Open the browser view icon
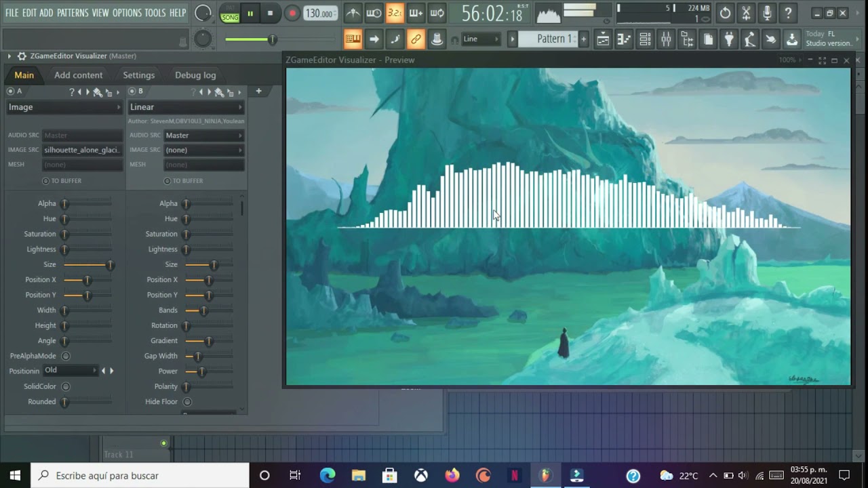Screen dimensions: 868x488 click(687, 39)
